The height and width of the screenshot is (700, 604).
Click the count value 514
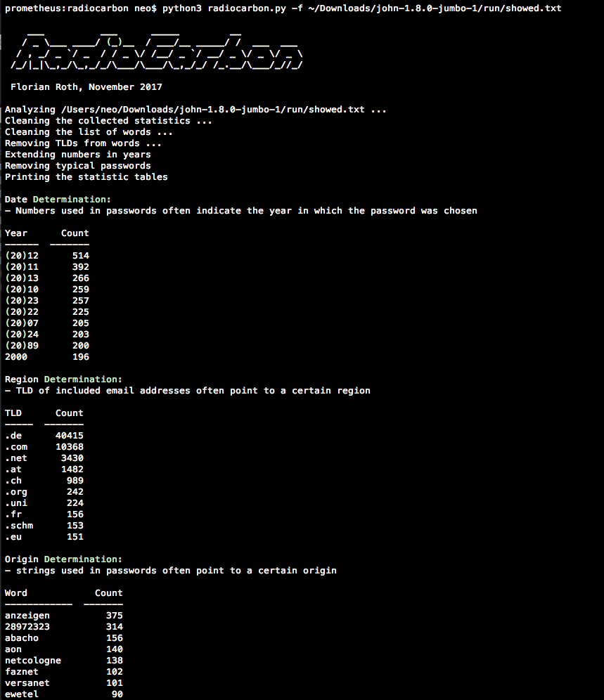(80, 256)
